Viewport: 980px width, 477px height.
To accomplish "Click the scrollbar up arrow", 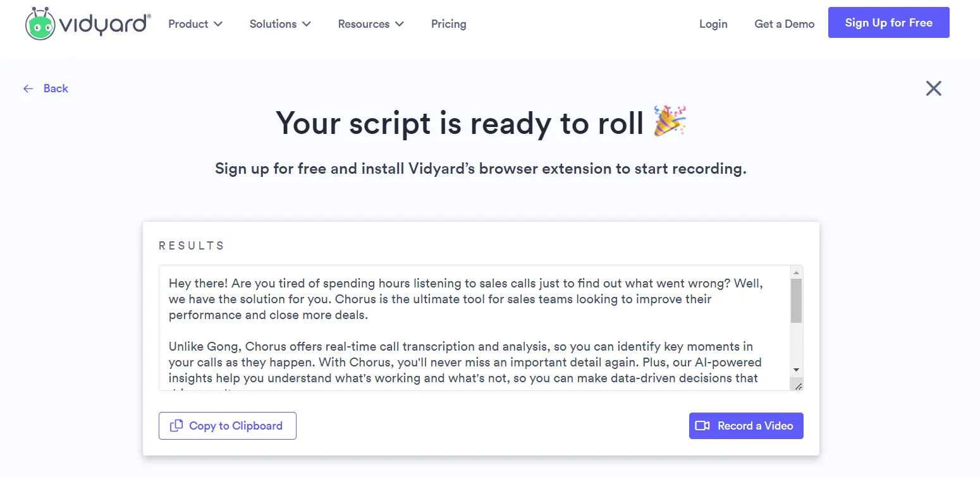I will (797, 272).
